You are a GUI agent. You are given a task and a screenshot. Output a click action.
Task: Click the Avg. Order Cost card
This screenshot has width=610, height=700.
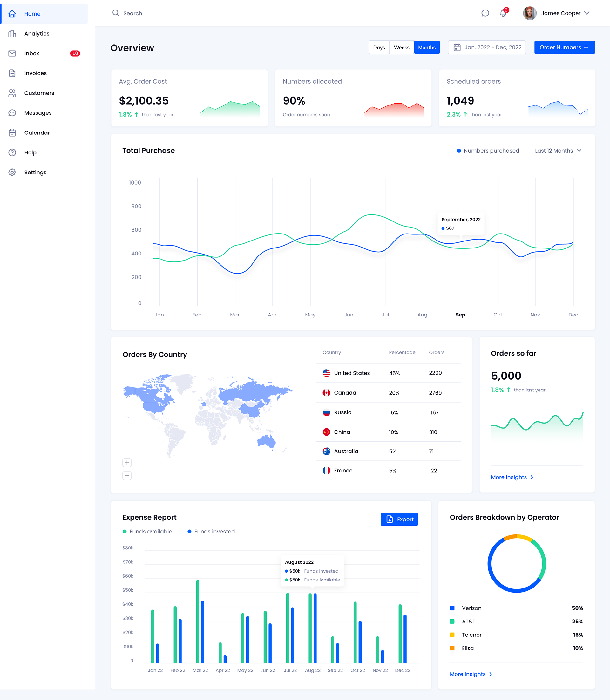pos(189,98)
